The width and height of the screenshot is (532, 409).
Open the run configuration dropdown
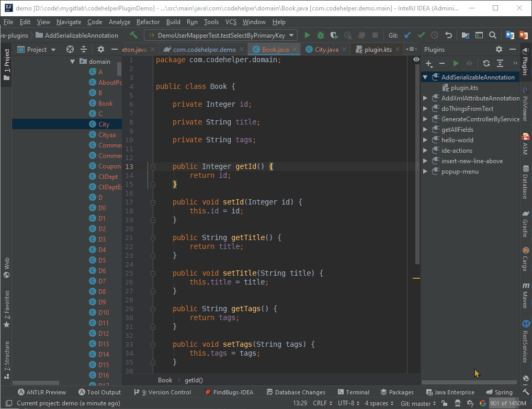[291, 35]
